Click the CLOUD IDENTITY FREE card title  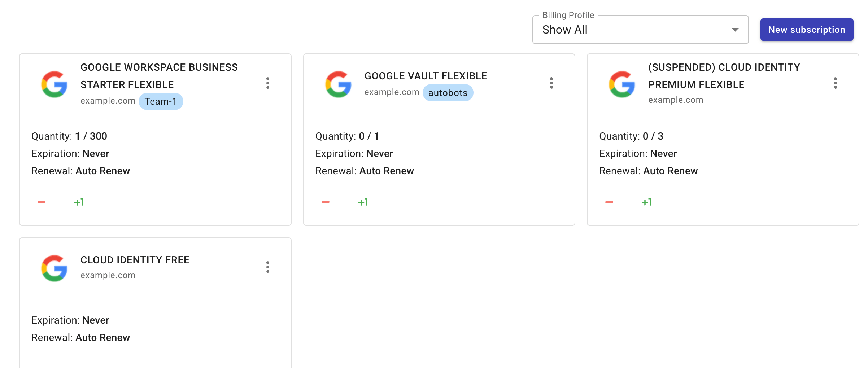click(135, 259)
